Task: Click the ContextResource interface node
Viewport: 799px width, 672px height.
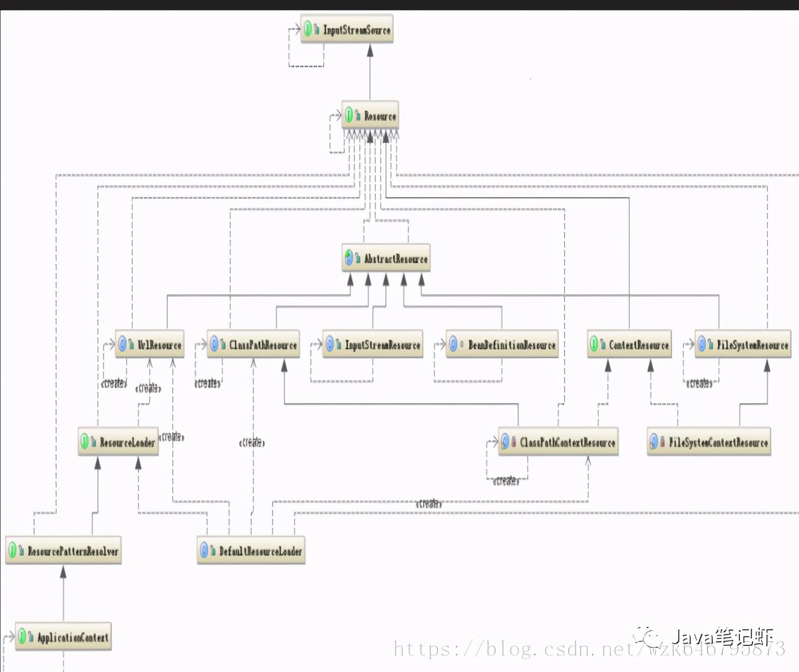Action: pyautogui.click(x=630, y=345)
